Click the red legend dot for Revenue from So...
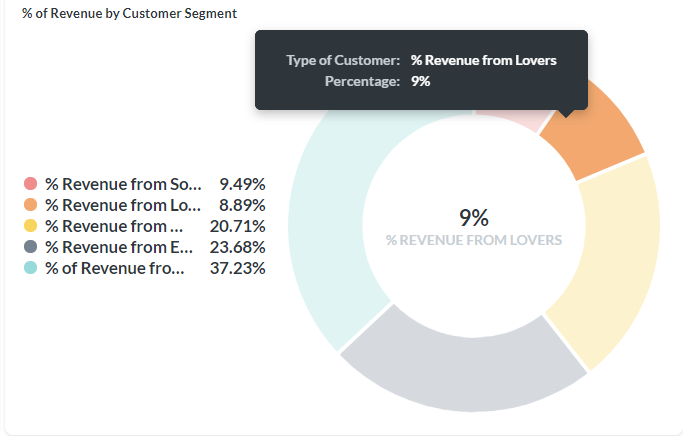This screenshot has height=436, width=683. coord(30,184)
